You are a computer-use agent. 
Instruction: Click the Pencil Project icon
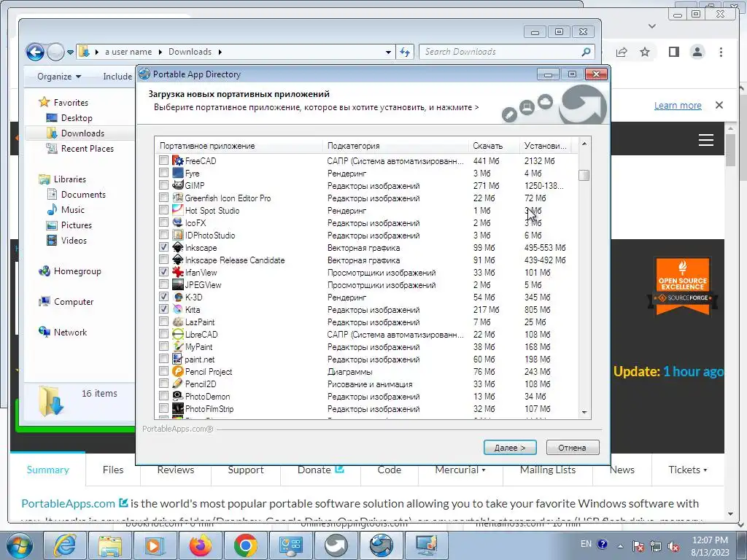pos(178,371)
